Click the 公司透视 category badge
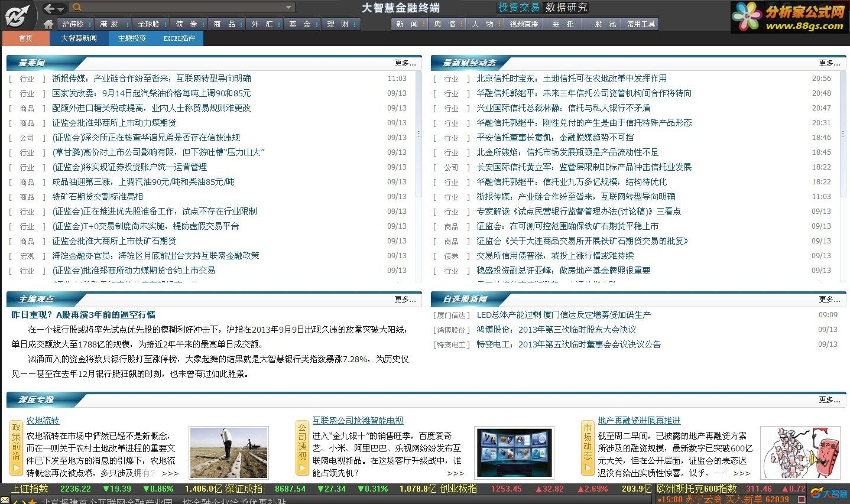This screenshot has width=850, height=504. pos(302,448)
